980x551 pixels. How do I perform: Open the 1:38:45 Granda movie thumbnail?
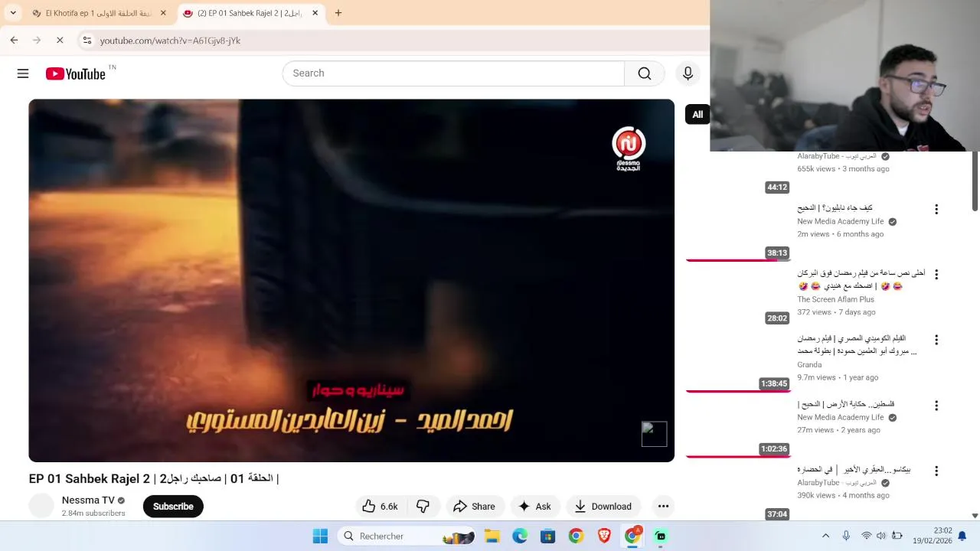click(x=738, y=361)
